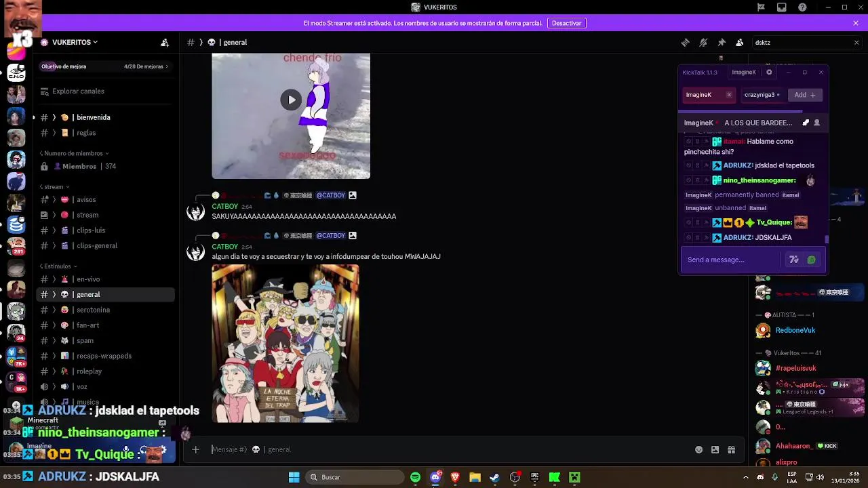
Task: Open the clips-luis channel
Action: 105,230
